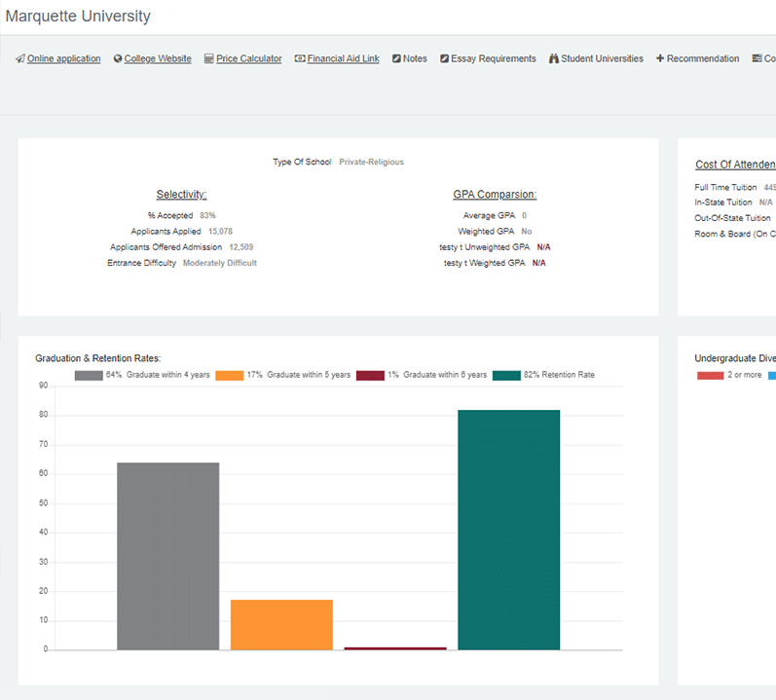Screen dimensions: 776x700
Task: Click the globe icon beside College Website
Action: coord(118,58)
